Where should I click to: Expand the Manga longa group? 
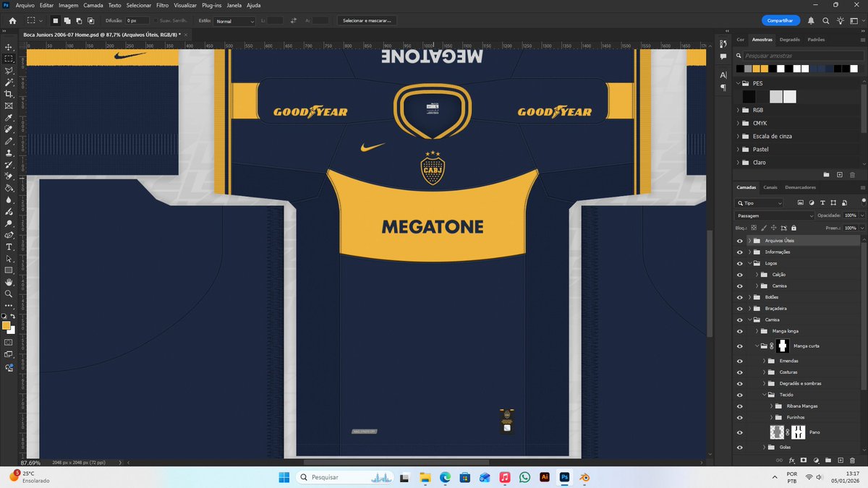pyautogui.click(x=757, y=331)
